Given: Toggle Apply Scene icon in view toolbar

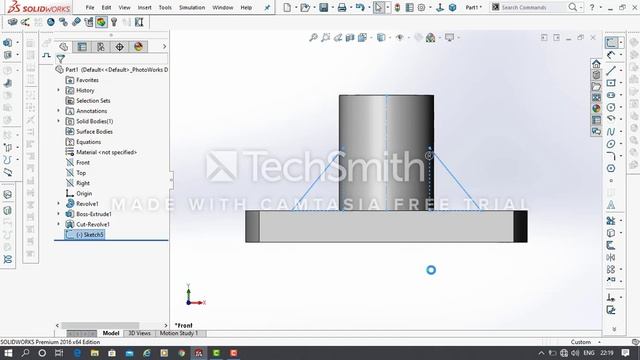Looking at the screenshot, I should (431, 38).
